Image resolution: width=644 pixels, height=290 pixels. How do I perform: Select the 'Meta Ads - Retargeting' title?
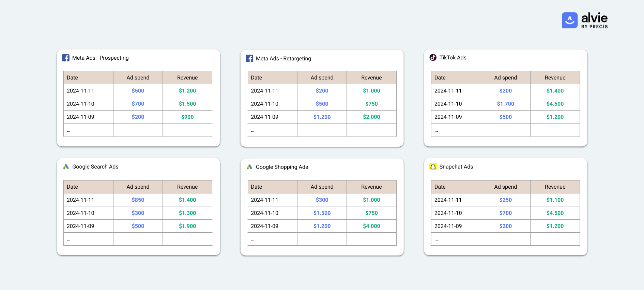tap(283, 58)
